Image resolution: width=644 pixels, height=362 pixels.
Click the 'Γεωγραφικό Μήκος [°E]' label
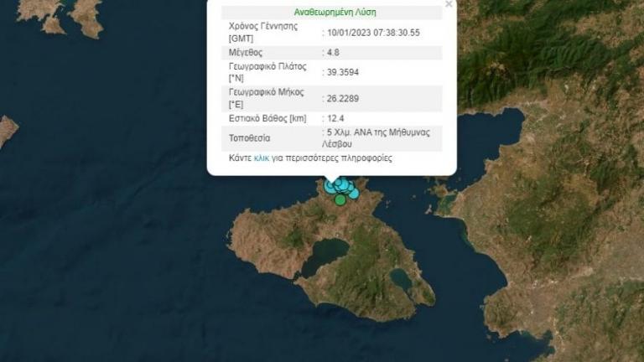(x=267, y=99)
